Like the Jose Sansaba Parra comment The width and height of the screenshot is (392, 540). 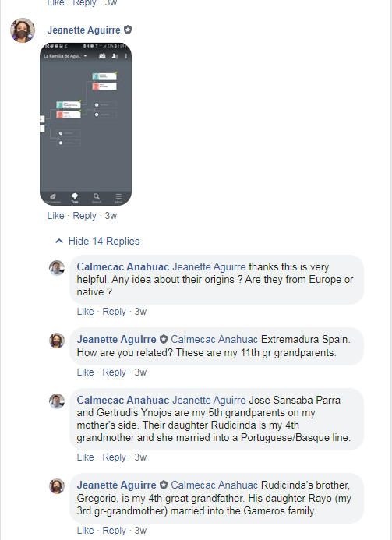(x=86, y=457)
